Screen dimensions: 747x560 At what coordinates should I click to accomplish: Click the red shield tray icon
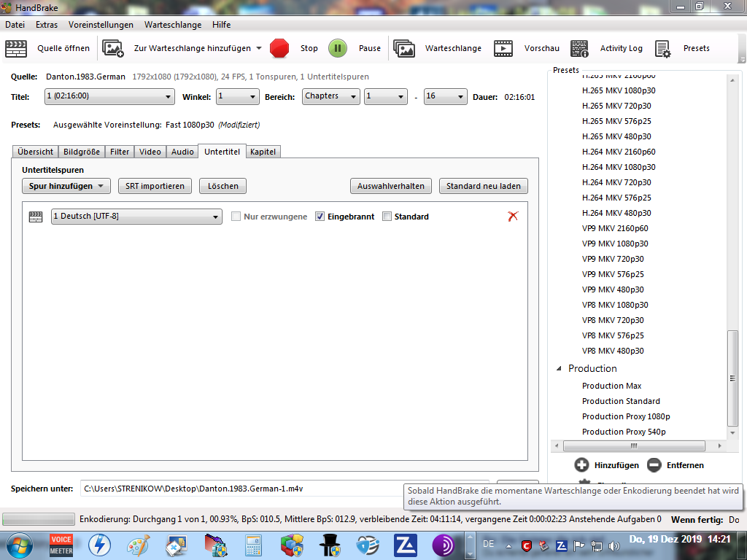pyautogui.click(x=526, y=545)
